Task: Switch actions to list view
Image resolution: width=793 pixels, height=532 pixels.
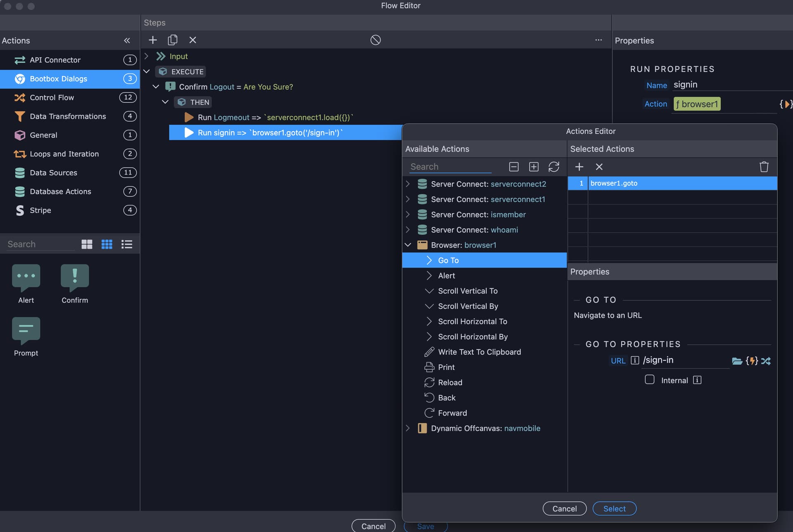Action: [x=127, y=244]
